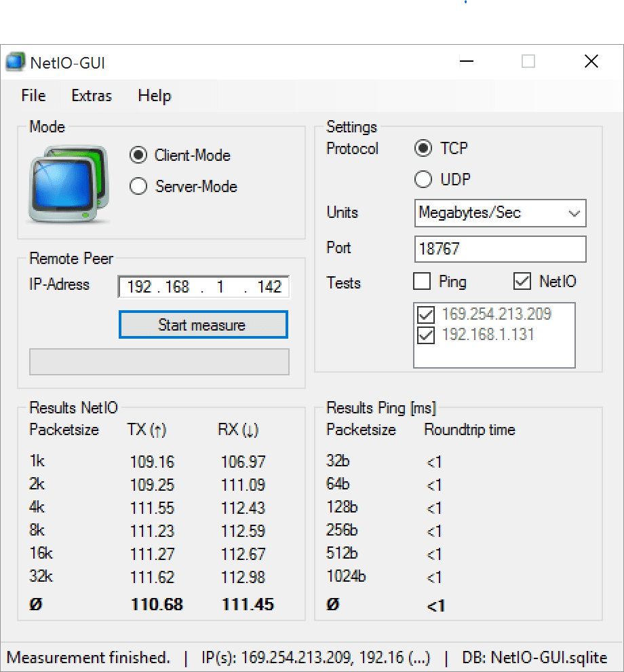Click RX value 112.43 for 4k
Image resolution: width=624 pixels, height=672 pixels.
pyautogui.click(x=243, y=508)
